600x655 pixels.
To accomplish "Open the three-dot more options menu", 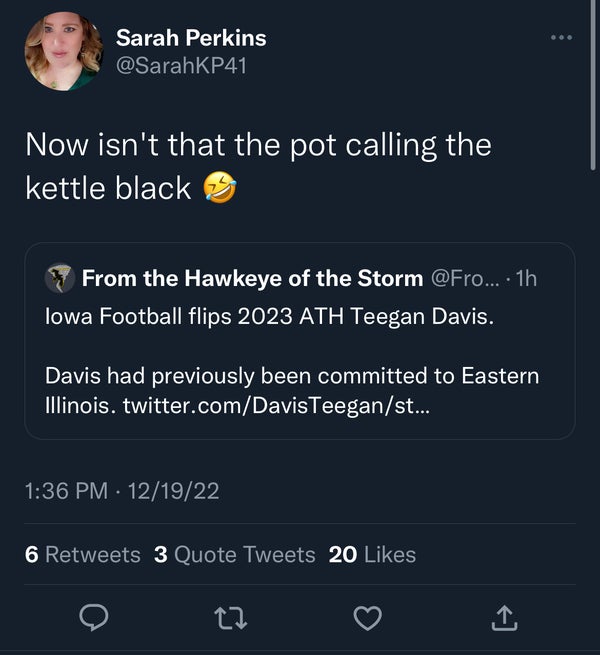I will click(x=563, y=38).
